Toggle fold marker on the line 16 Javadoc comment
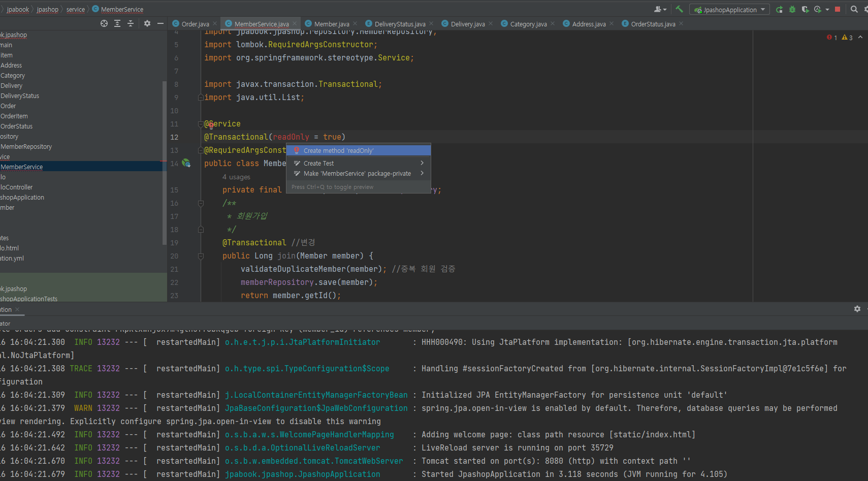The image size is (868, 481). (x=201, y=203)
